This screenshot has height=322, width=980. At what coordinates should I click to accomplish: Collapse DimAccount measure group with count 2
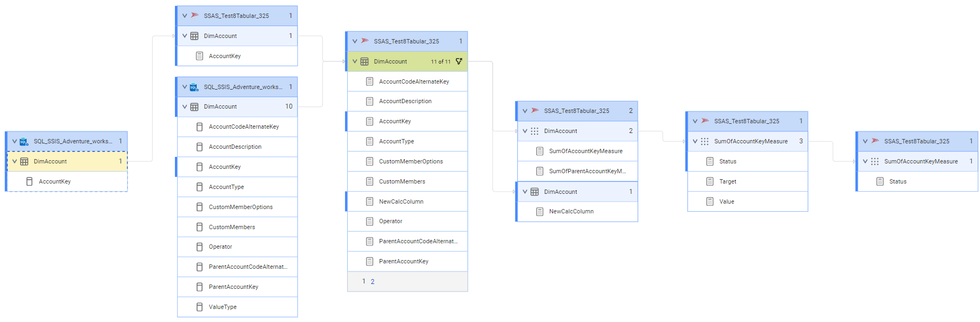[x=525, y=131]
